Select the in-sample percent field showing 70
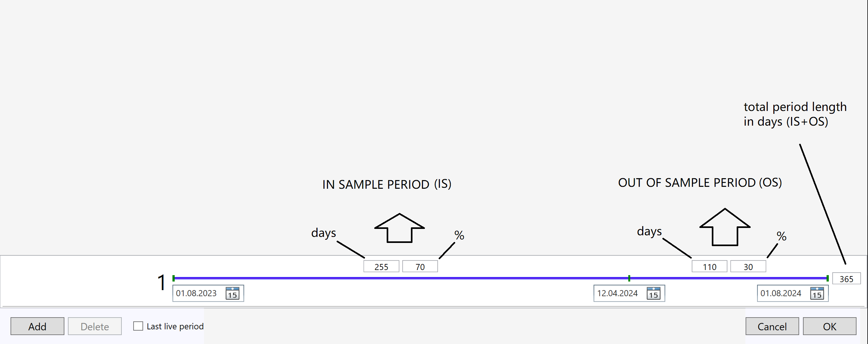The height and width of the screenshot is (344, 868). click(420, 267)
